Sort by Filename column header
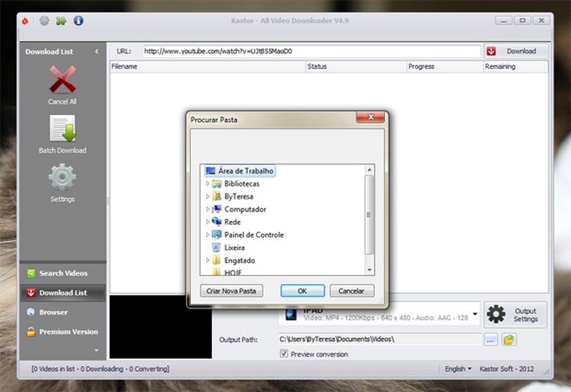 click(x=208, y=67)
